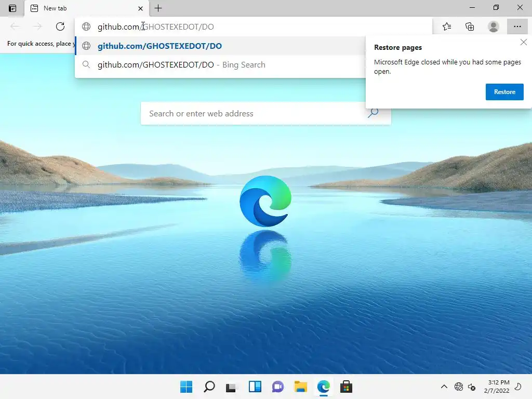Open the Windows Start menu
Viewport: 532px width, 399px height.
click(187, 387)
